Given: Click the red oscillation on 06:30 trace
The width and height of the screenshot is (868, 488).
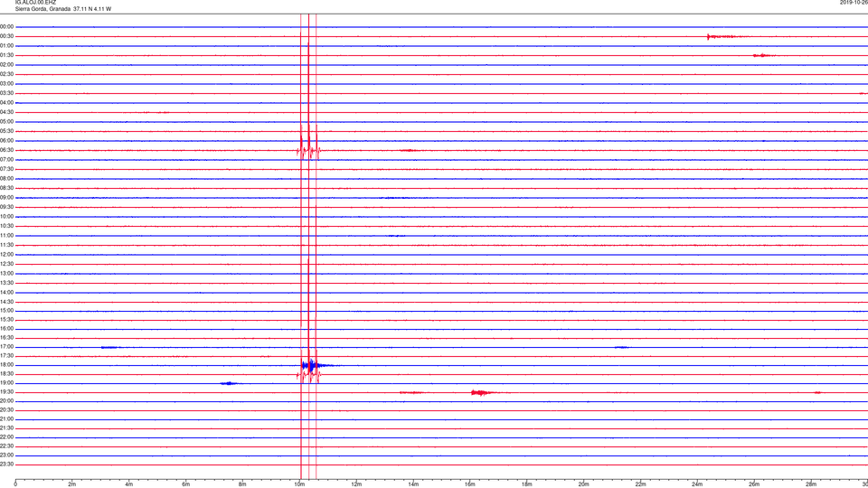Looking at the screenshot, I should [x=308, y=151].
